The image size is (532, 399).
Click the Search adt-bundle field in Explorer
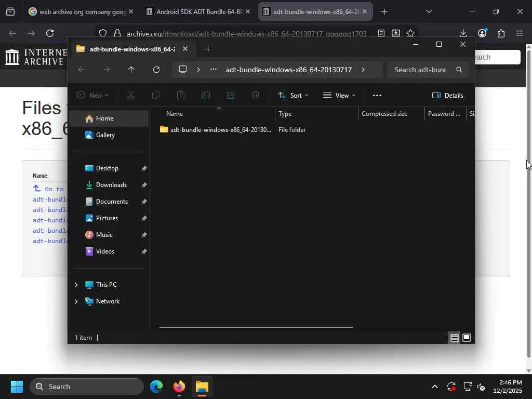coord(428,70)
